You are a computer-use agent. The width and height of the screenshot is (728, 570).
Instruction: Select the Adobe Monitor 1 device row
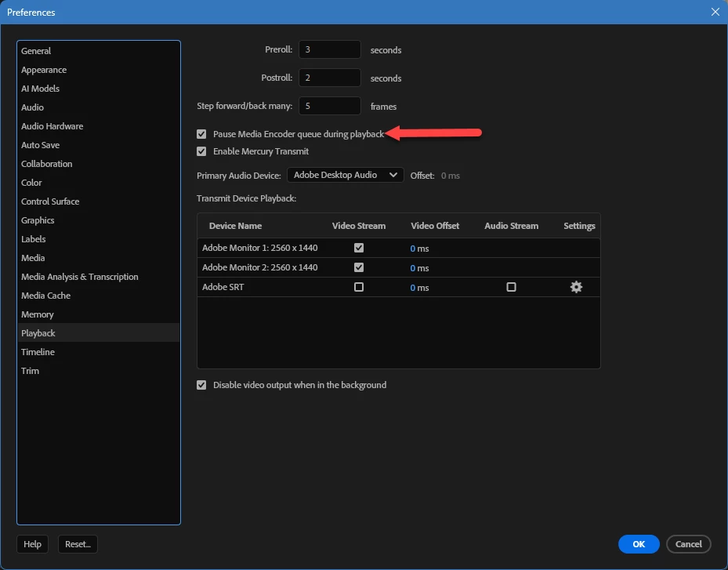click(x=399, y=248)
